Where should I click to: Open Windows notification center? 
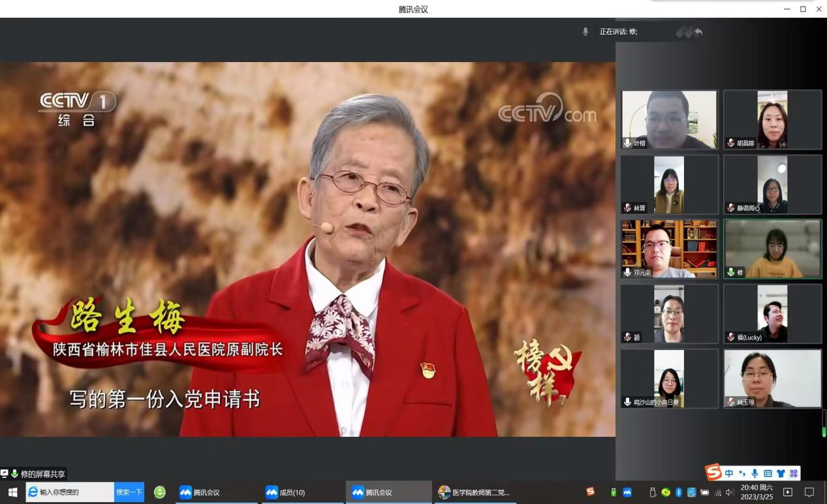coord(809,492)
